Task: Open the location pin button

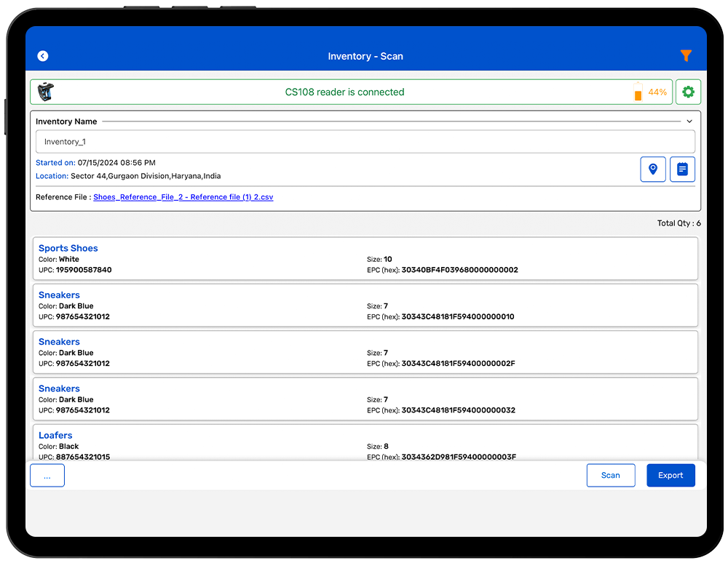Action: pos(653,169)
